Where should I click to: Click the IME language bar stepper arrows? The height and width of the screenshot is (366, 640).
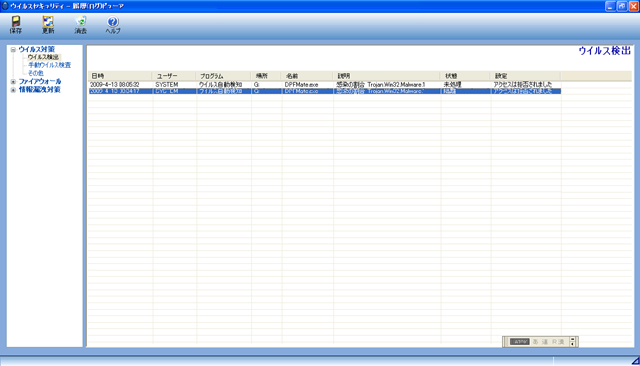pos(572,342)
